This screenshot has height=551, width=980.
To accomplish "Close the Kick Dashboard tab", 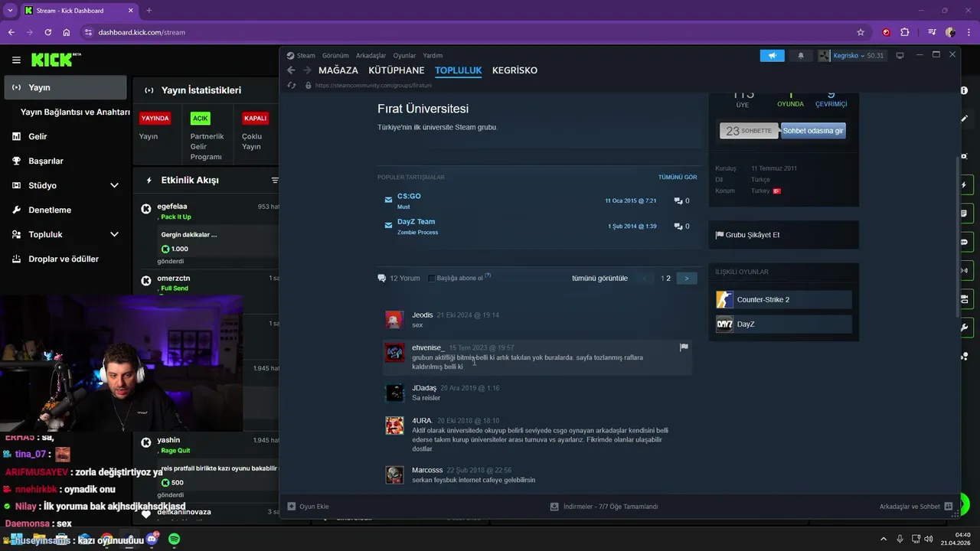I will 130,11.
